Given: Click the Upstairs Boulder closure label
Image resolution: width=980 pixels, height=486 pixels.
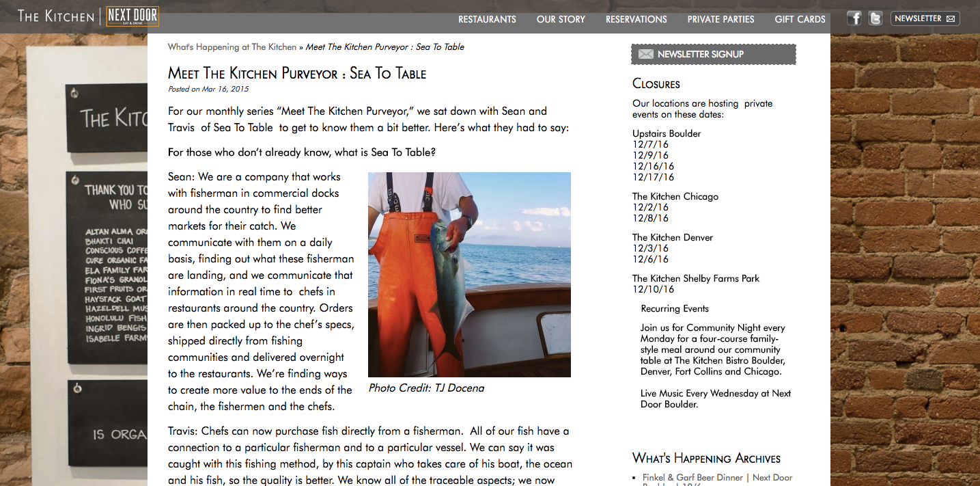Looking at the screenshot, I should 667,133.
